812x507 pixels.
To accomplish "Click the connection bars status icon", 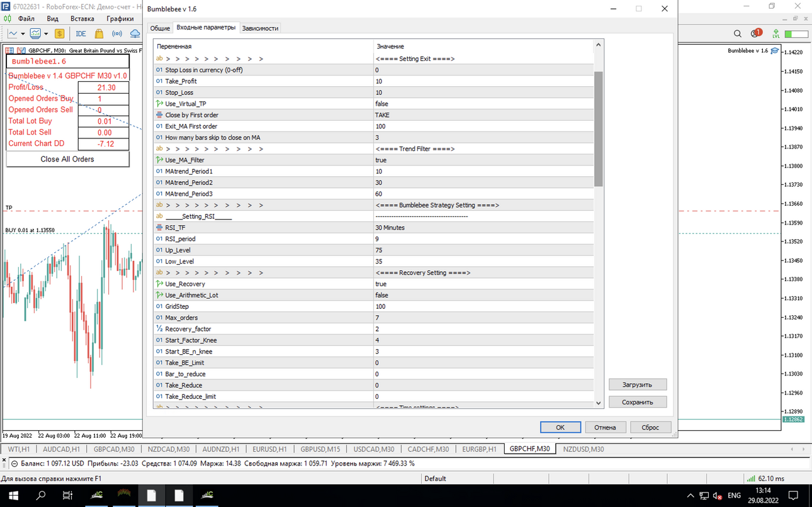I will click(750, 479).
